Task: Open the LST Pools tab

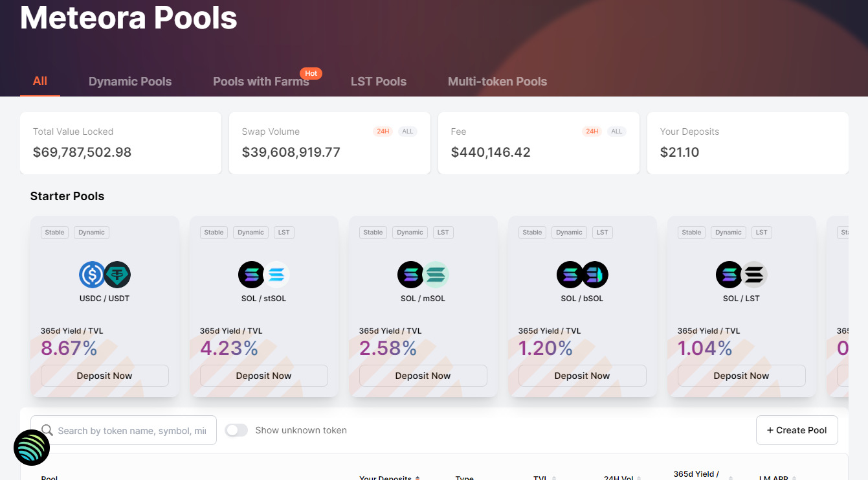Action: pos(378,82)
